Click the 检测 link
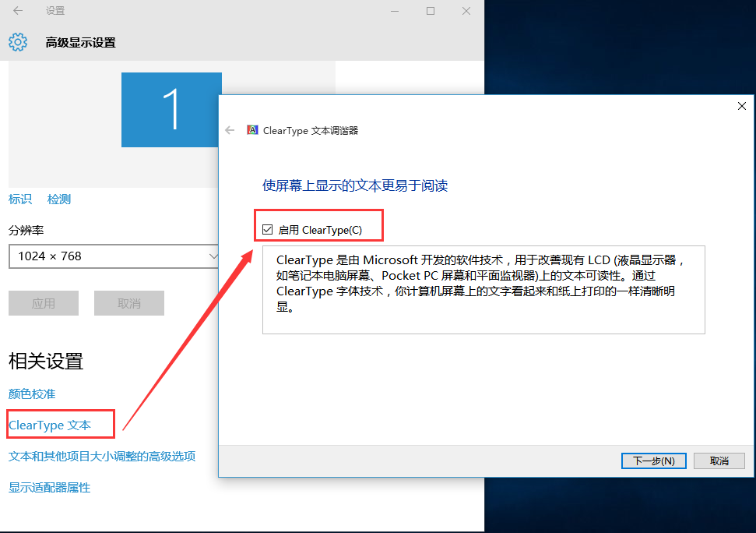Image resolution: width=756 pixels, height=533 pixels. 59,199
